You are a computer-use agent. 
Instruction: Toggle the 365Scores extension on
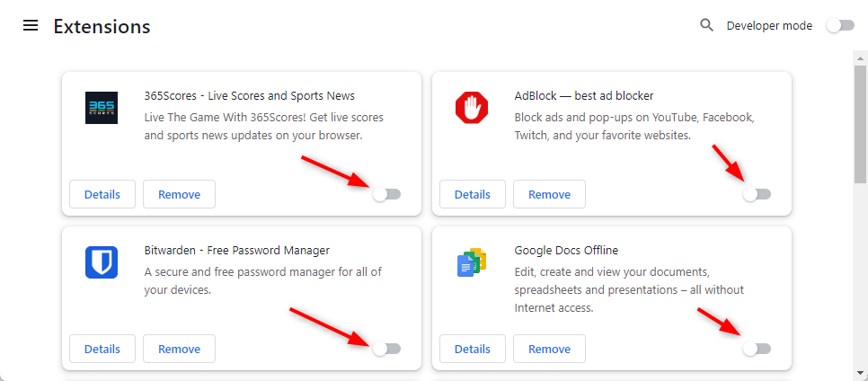pos(386,194)
